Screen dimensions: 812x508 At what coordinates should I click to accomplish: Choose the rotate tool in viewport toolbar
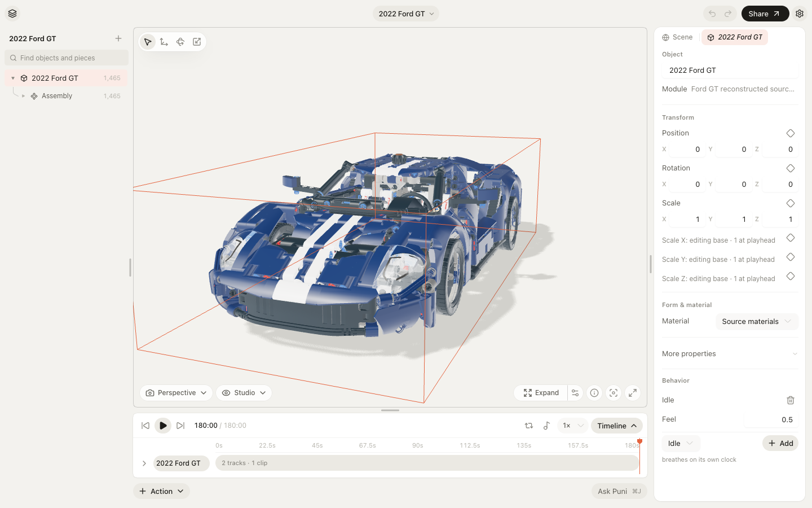point(180,42)
